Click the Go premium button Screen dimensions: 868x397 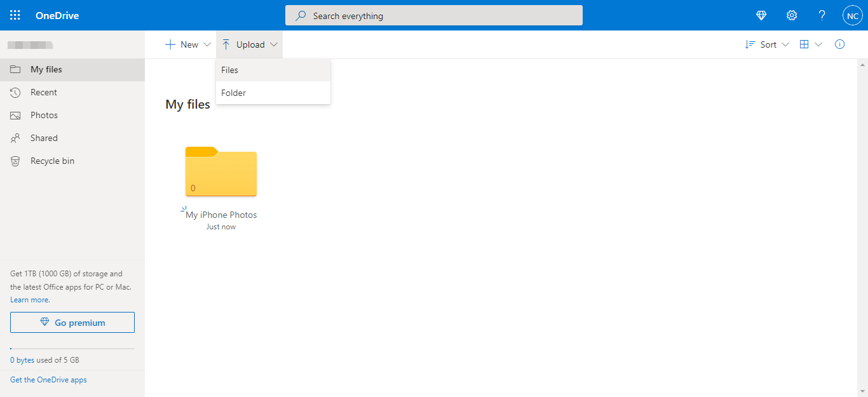click(x=72, y=322)
